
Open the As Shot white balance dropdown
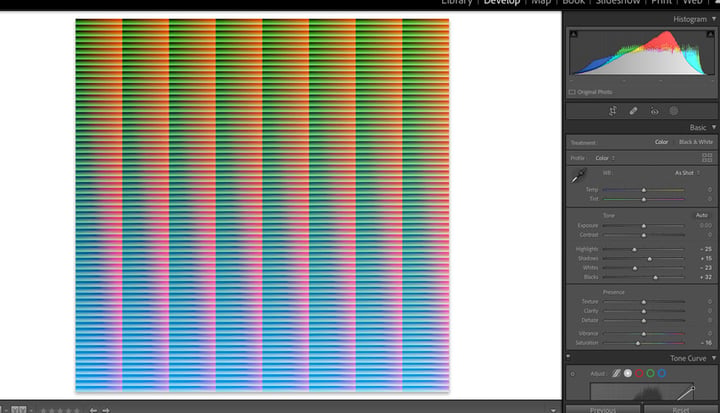pos(687,173)
